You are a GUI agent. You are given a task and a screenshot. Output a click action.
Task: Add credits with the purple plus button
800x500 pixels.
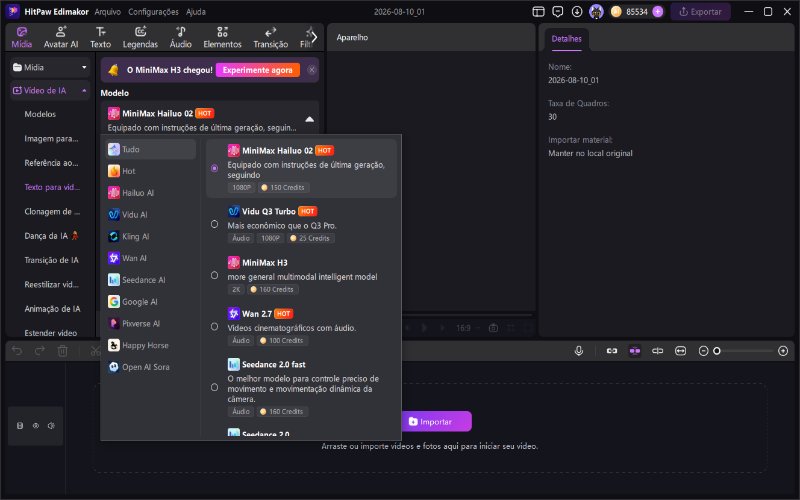pos(658,12)
